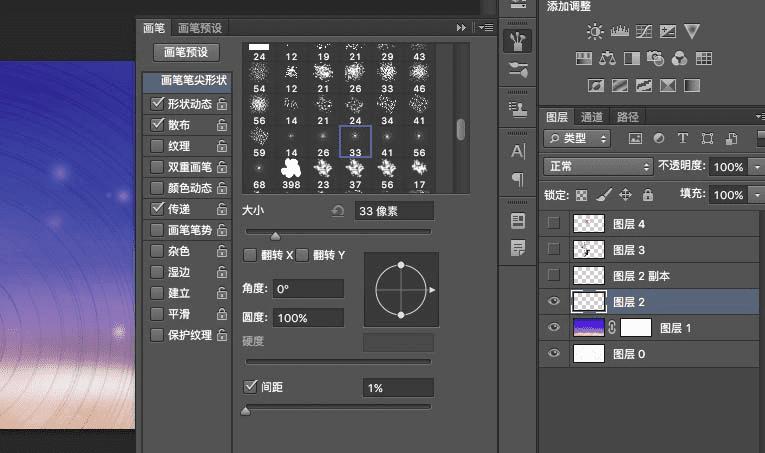This screenshot has width=765, height=453.
Task: Open layers panel flyout menu
Action: pos(760,116)
